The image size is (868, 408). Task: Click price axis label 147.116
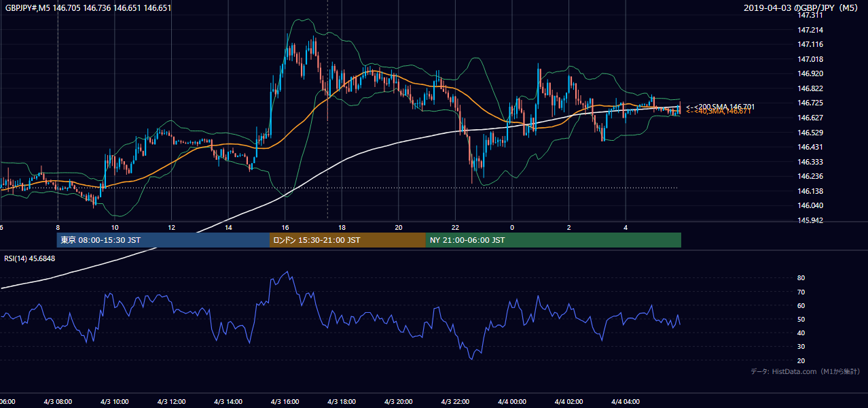810,44
